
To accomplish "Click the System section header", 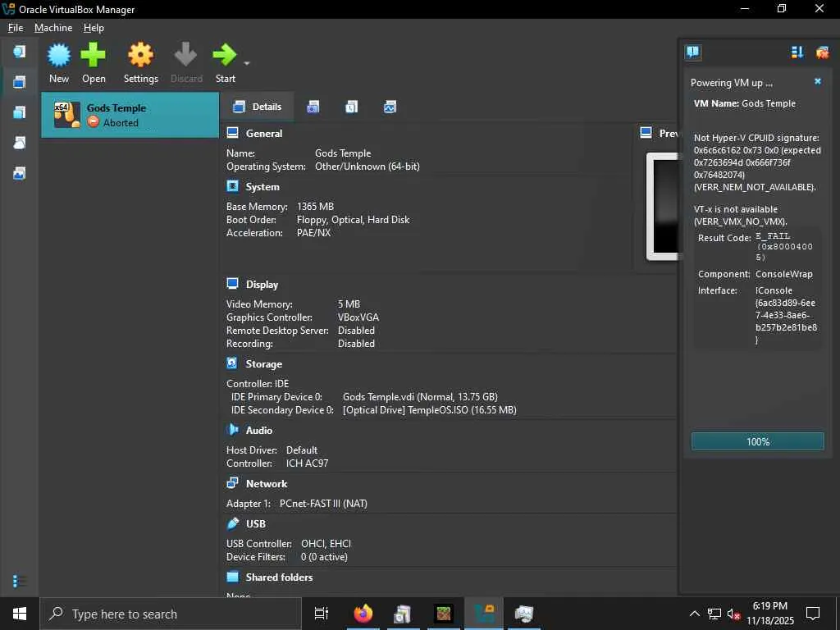I will click(x=262, y=187).
